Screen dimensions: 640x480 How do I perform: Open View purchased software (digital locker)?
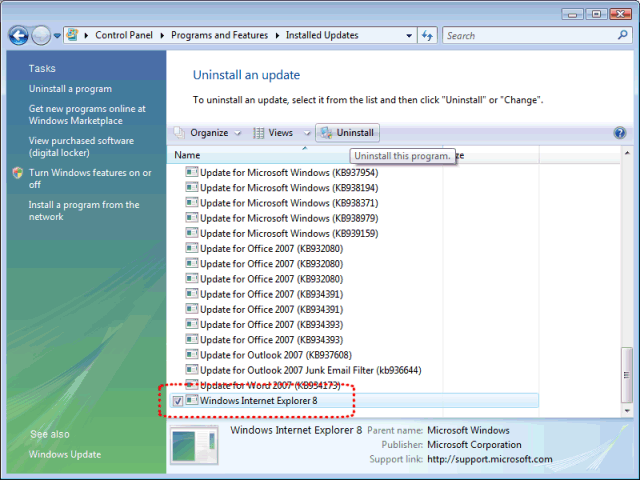(81, 147)
